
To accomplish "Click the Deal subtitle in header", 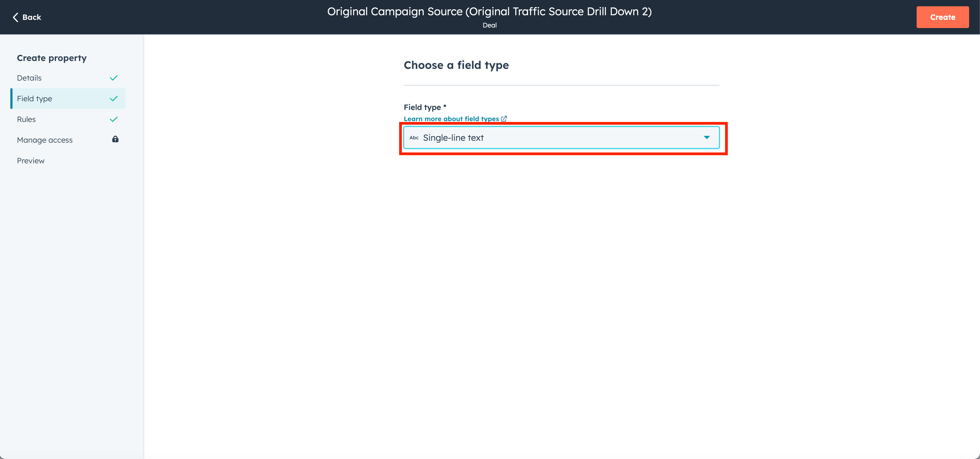I will (490, 25).
